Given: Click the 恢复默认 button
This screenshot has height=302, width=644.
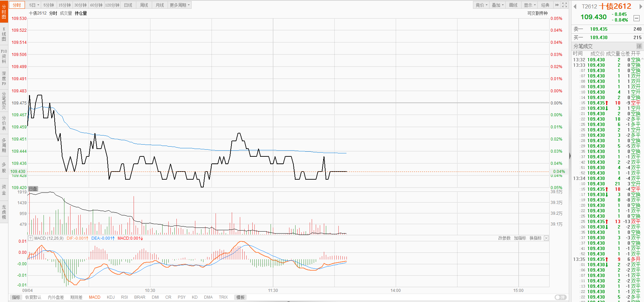Looking at the screenshot, I should tap(33, 297).
